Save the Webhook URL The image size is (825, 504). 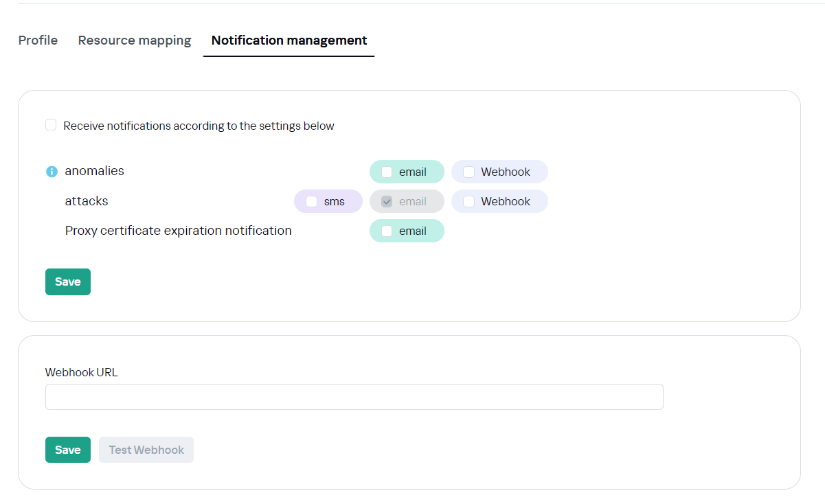point(68,450)
